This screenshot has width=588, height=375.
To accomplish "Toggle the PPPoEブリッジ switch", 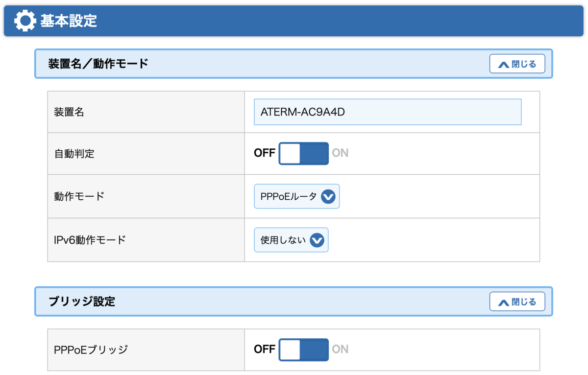I will pyautogui.click(x=303, y=349).
